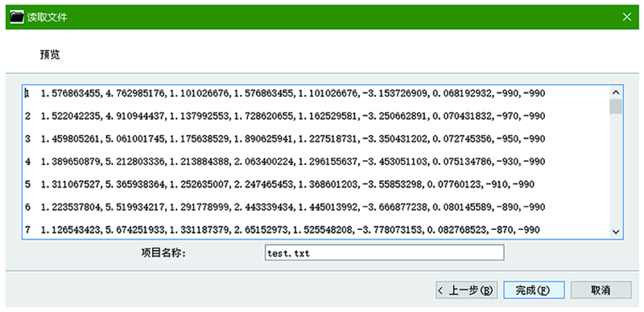The height and width of the screenshot is (312, 644).
Task: Click the 完成(F) button
Action: pos(534,290)
